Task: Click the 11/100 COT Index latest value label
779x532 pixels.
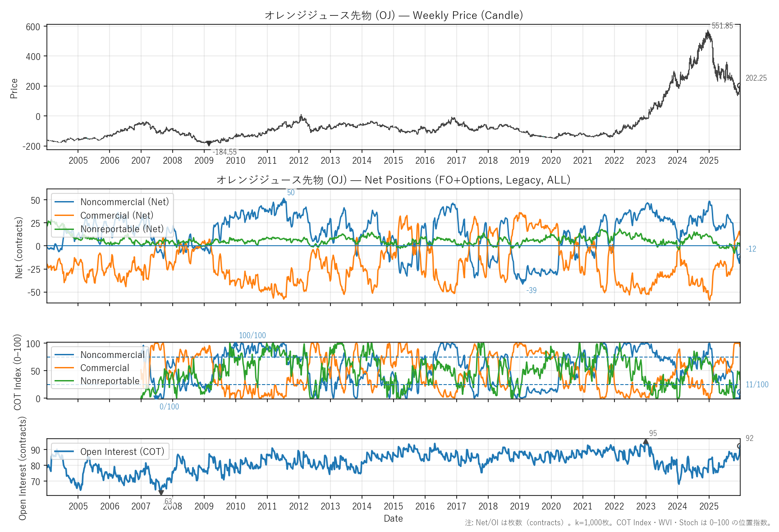Action: [757, 385]
